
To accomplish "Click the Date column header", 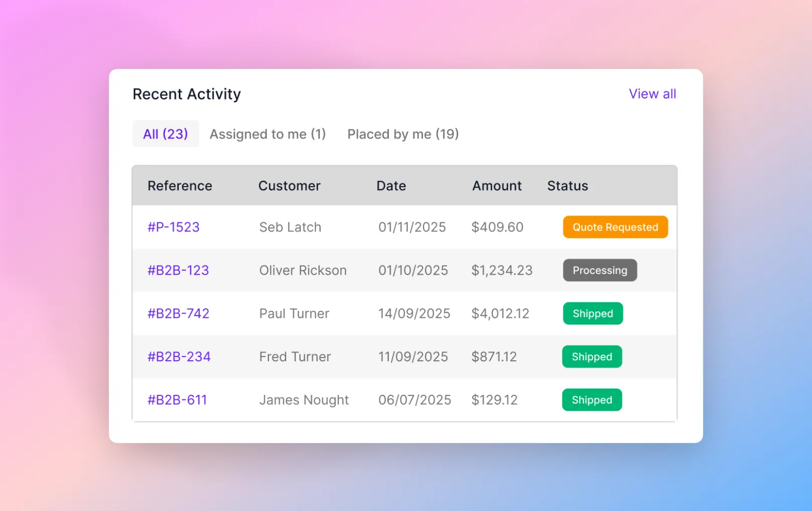I will pos(391,186).
